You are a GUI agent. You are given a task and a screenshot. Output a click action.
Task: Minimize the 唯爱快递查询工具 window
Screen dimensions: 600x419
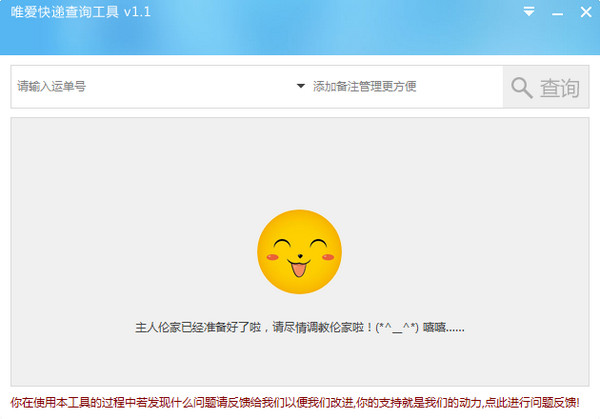coord(557,14)
